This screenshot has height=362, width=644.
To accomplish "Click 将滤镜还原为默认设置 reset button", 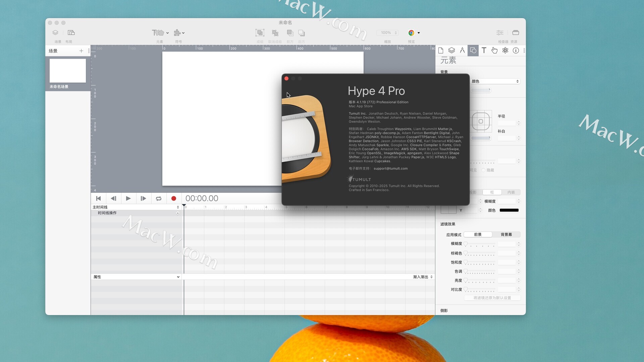I will [x=492, y=298].
